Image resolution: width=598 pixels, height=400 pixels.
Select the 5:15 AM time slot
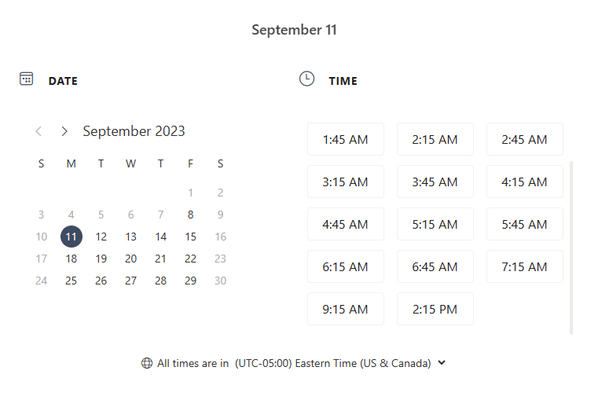(x=435, y=224)
